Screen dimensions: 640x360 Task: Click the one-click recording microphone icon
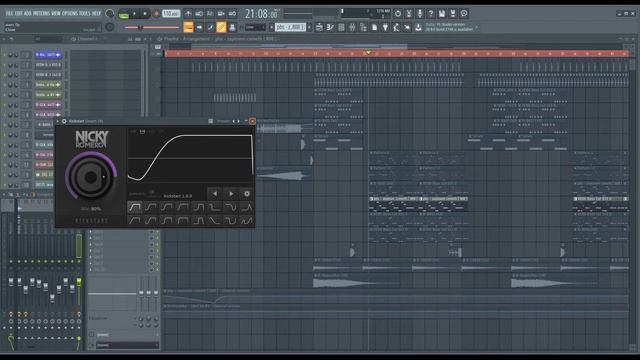(x=420, y=13)
